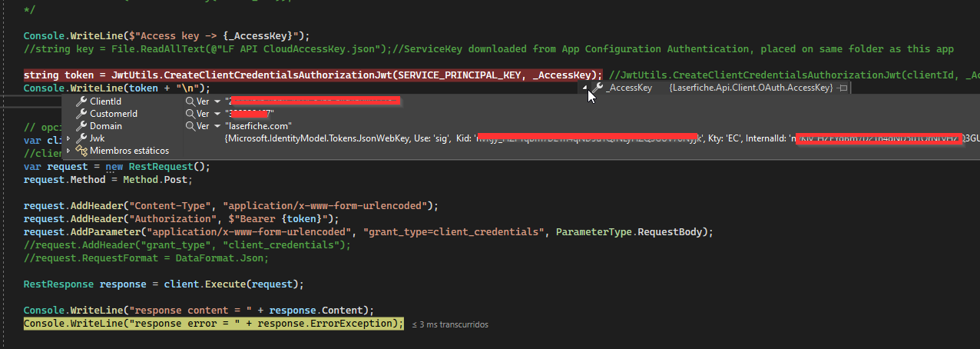Collapse the _AccessKey datatip expander arrow
The width and height of the screenshot is (980, 349).
point(584,88)
